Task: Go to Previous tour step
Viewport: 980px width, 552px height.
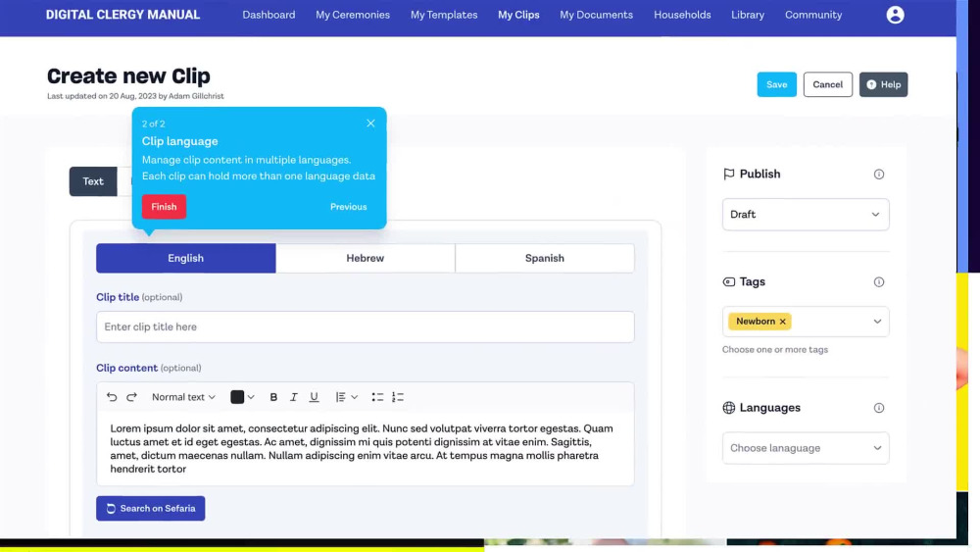Action: point(349,207)
